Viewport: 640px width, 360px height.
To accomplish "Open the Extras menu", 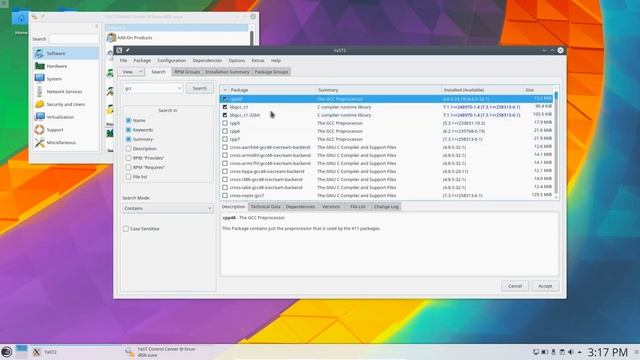I will pyautogui.click(x=258, y=60).
